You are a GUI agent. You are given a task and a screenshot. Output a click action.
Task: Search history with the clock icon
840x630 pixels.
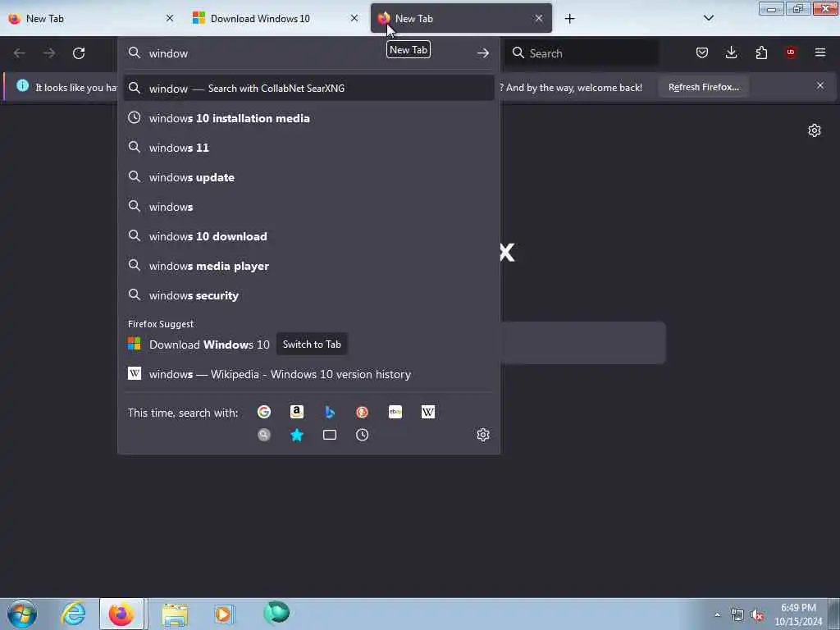pyautogui.click(x=362, y=435)
